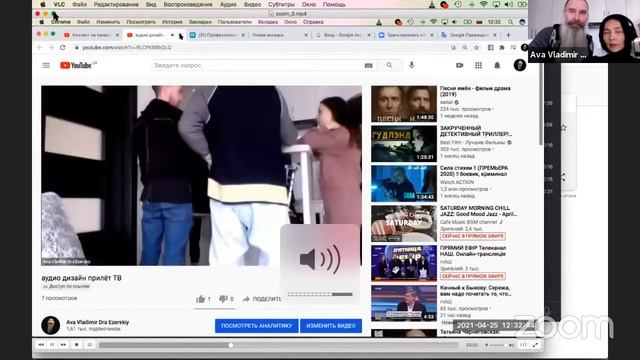
Task: Open the Saturday Morning Chill Jazz thumbnail
Action: click(x=404, y=224)
